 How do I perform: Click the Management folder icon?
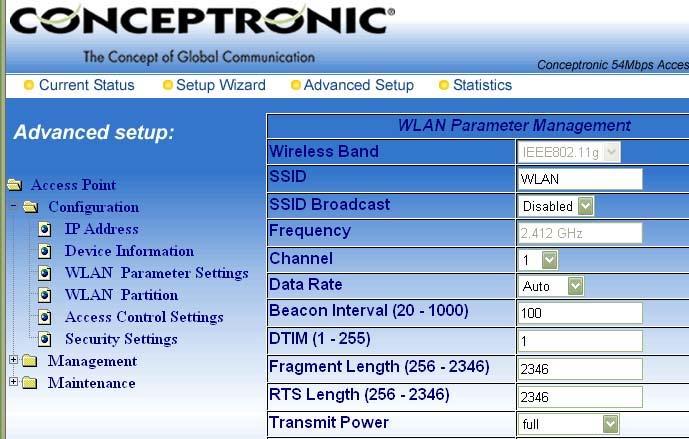click(29, 361)
